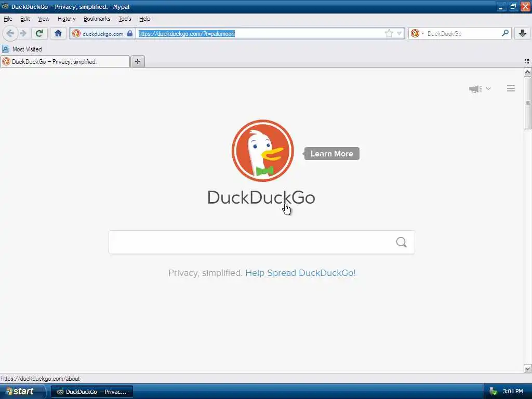Open the Windows start button
532x399 pixels.
tap(22, 392)
